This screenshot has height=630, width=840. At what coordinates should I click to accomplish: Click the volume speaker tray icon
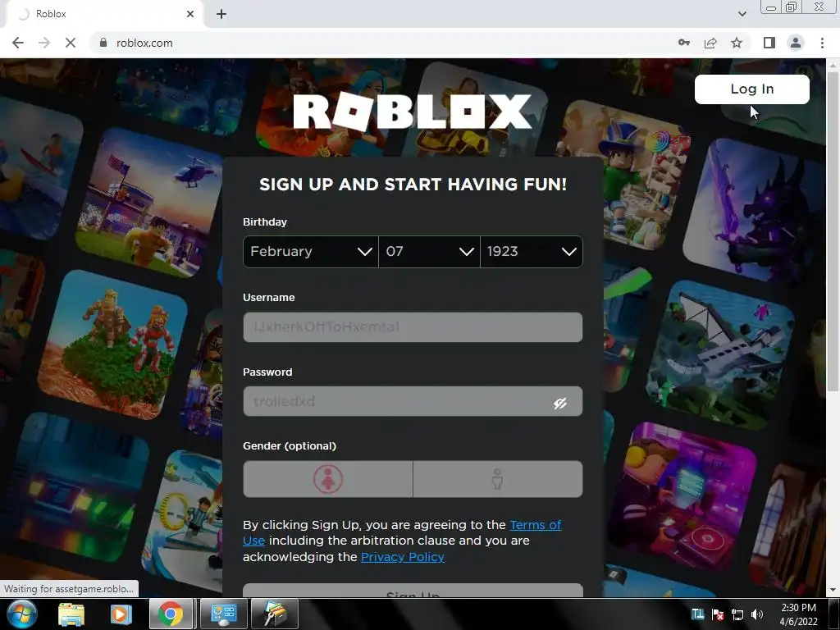tap(757, 614)
